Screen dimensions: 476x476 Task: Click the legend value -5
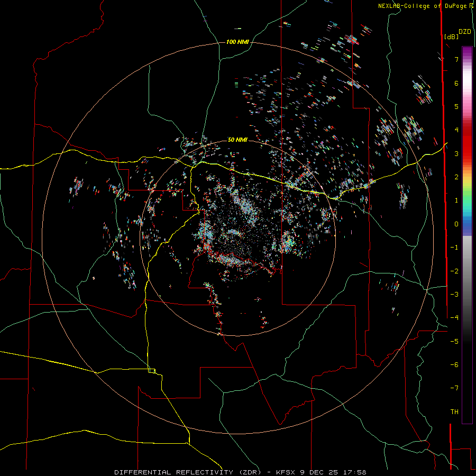pos(454,342)
